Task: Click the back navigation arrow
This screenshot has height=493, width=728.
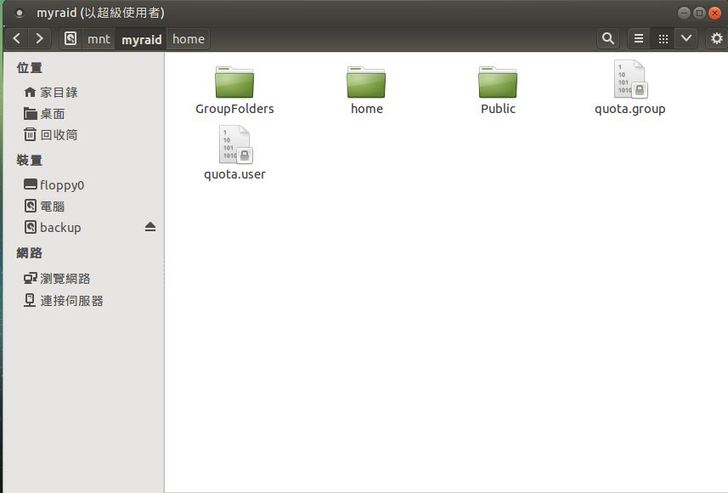Action: tap(17, 38)
